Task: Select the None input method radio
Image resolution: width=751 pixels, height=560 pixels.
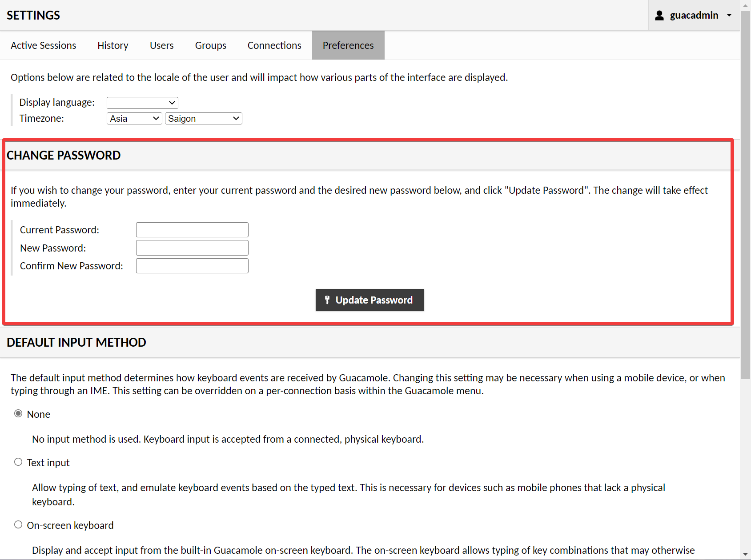Action: (18, 414)
